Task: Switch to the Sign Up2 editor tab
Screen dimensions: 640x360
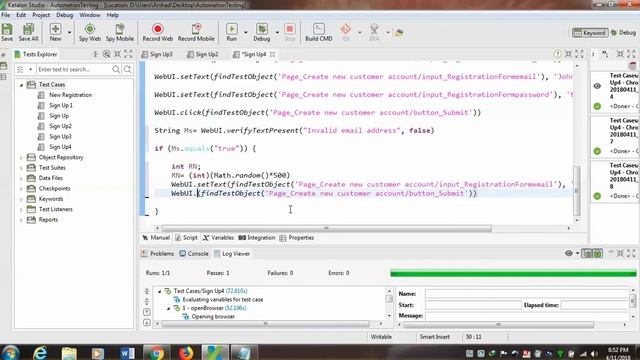Action: pyautogui.click(x=203, y=54)
